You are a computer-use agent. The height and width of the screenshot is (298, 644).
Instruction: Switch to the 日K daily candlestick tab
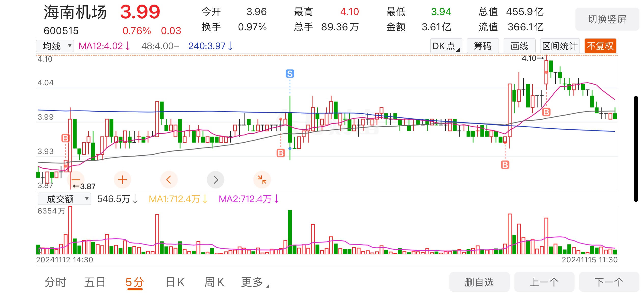174,282
